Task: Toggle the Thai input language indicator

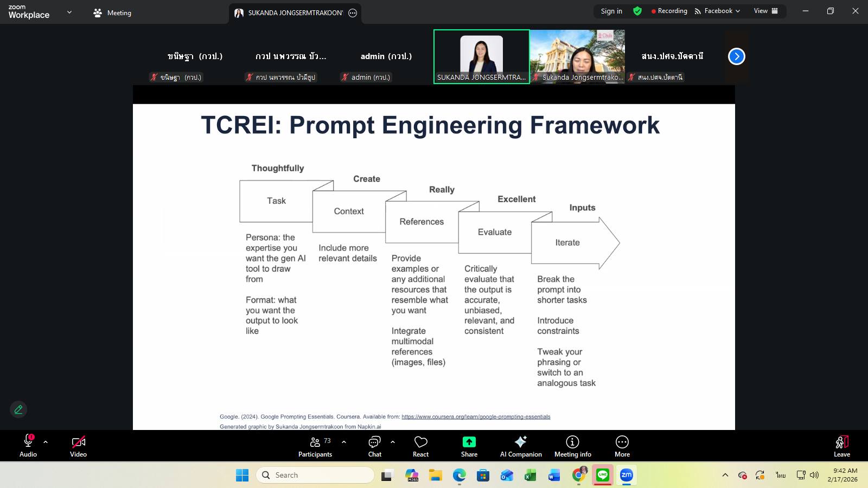Action: tap(780, 475)
